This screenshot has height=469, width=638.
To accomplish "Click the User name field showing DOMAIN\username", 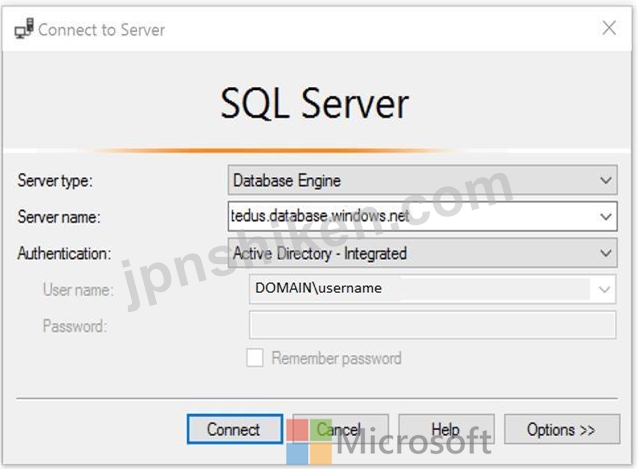I will [433, 289].
